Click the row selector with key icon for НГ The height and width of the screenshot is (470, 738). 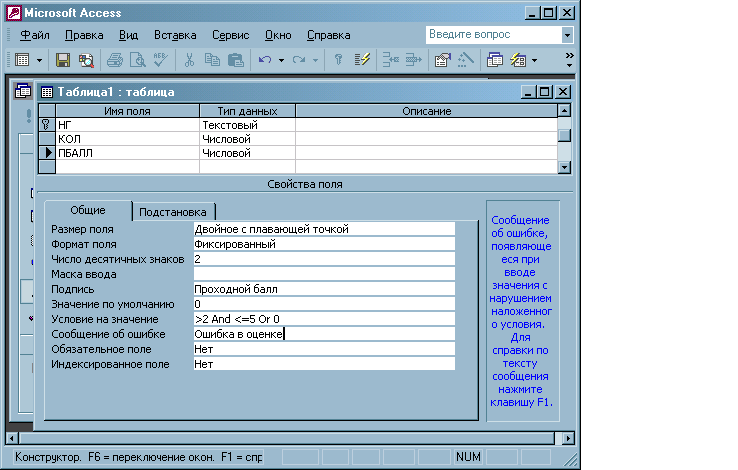point(47,125)
